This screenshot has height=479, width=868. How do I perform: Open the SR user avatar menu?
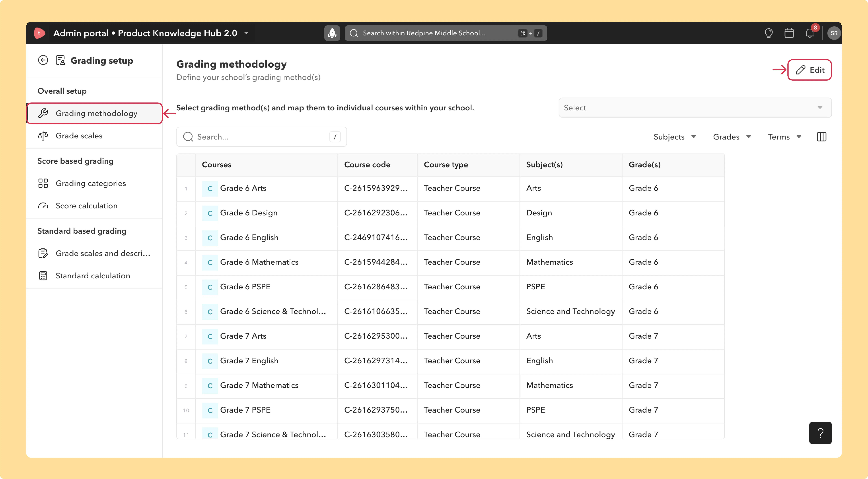click(x=834, y=33)
